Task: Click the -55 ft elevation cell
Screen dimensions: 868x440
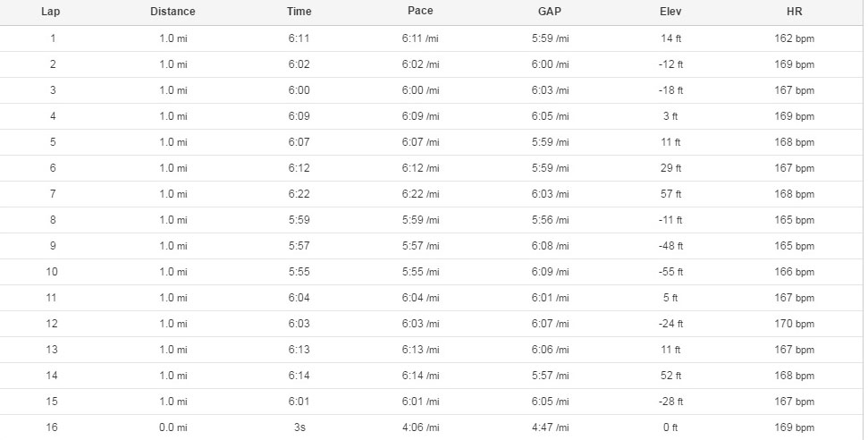Action: click(x=670, y=272)
